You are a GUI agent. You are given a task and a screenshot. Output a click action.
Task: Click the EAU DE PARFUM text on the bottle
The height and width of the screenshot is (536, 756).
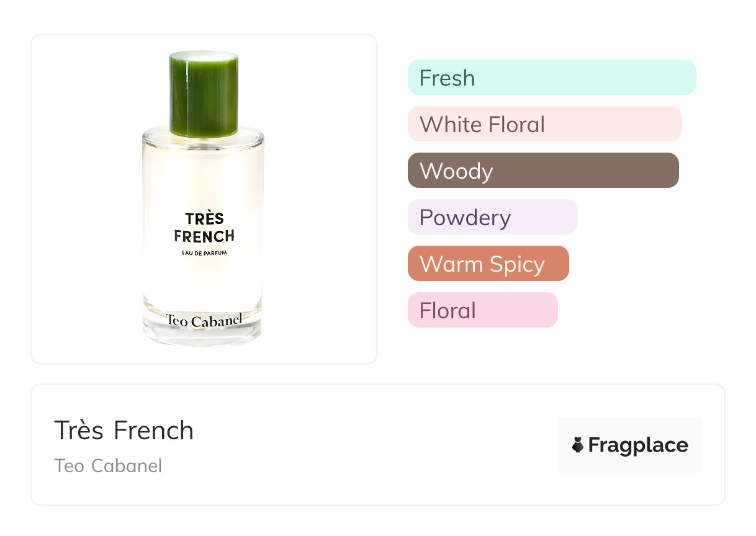coord(204,252)
